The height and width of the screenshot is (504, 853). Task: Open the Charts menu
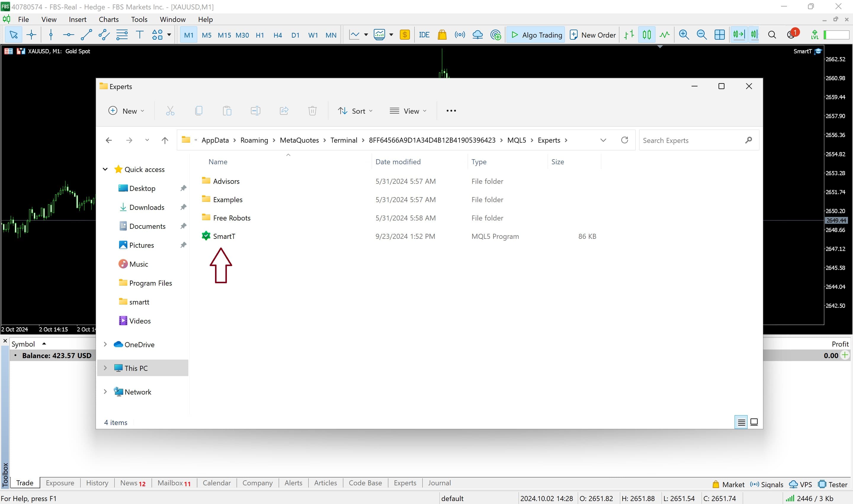click(x=109, y=19)
